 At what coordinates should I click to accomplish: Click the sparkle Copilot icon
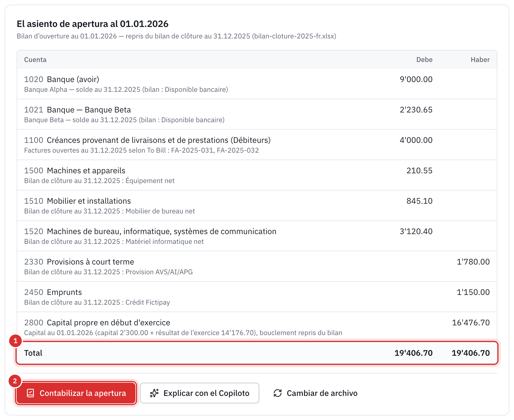tap(154, 393)
